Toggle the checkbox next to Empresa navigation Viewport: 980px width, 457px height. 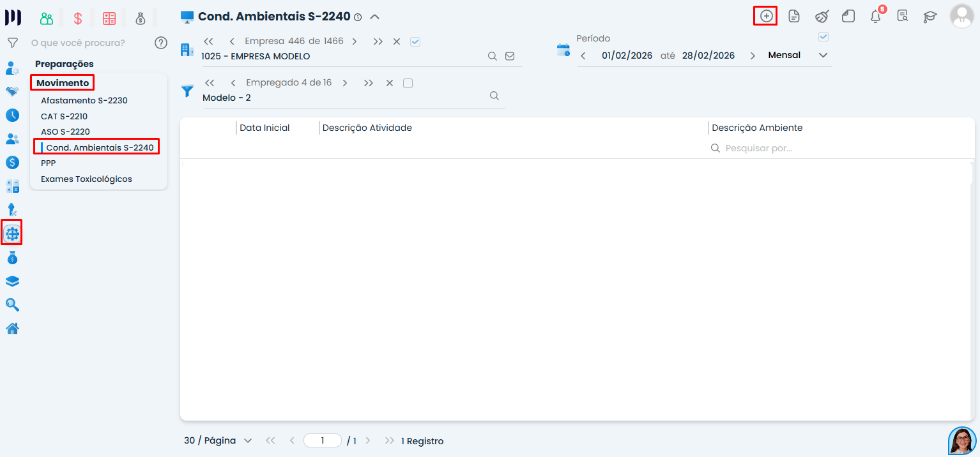coord(415,41)
